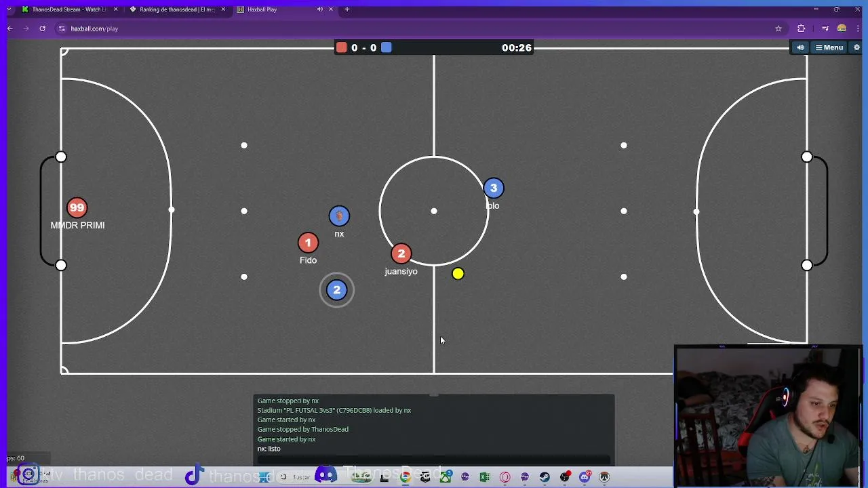Close the Haxball Play tab
Image resolution: width=868 pixels, height=488 pixels.
click(x=330, y=9)
